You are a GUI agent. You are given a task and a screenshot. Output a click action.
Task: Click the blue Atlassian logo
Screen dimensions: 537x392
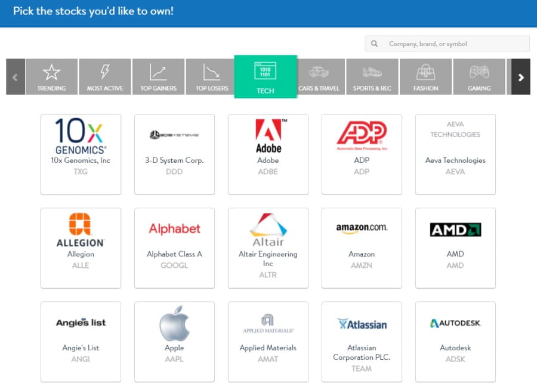(x=362, y=324)
